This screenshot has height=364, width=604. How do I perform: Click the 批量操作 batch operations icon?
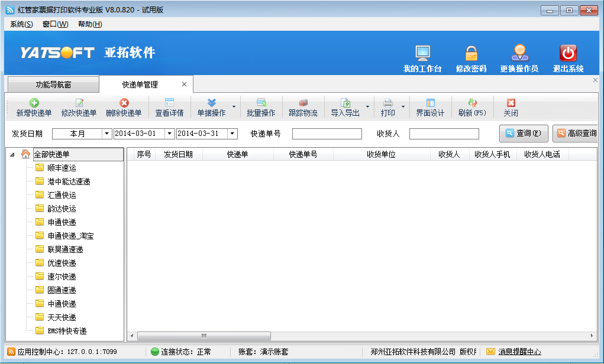coord(262,106)
